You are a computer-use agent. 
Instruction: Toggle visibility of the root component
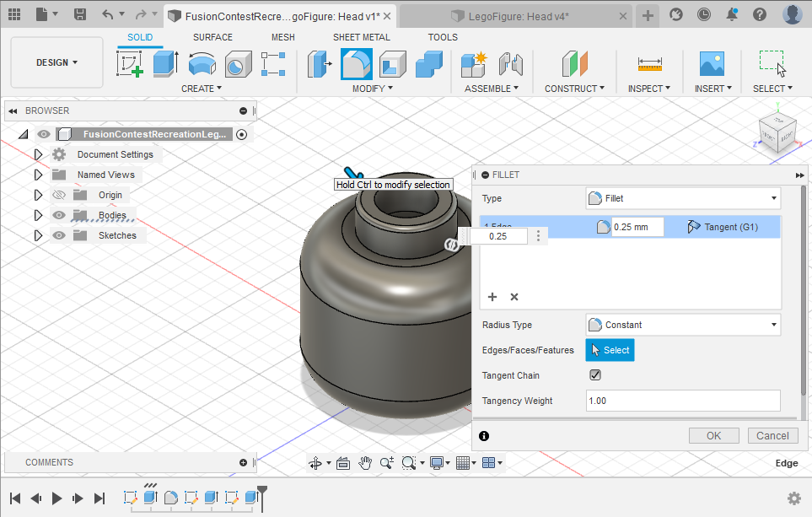click(44, 134)
